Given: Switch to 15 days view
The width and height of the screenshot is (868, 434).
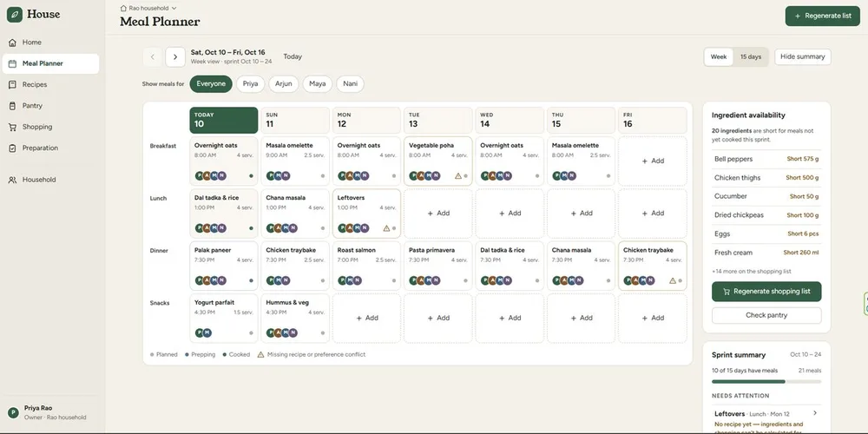Looking at the screenshot, I should coord(751,57).
